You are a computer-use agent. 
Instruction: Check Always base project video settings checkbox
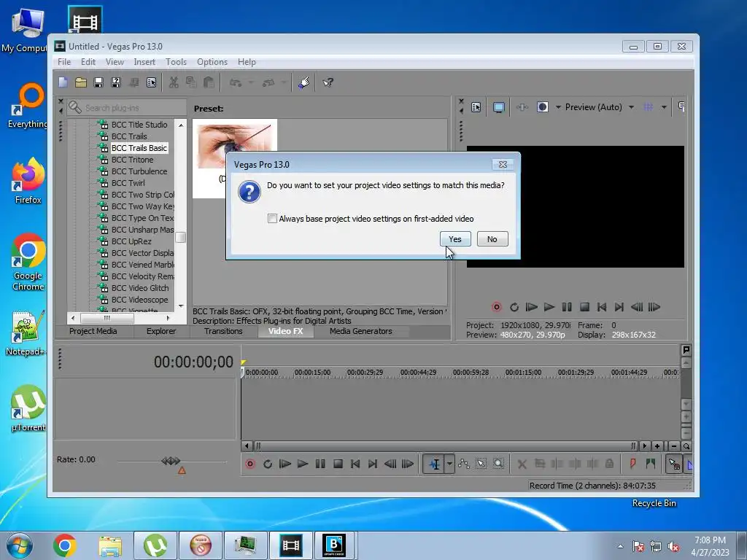[x=273, y=219]
